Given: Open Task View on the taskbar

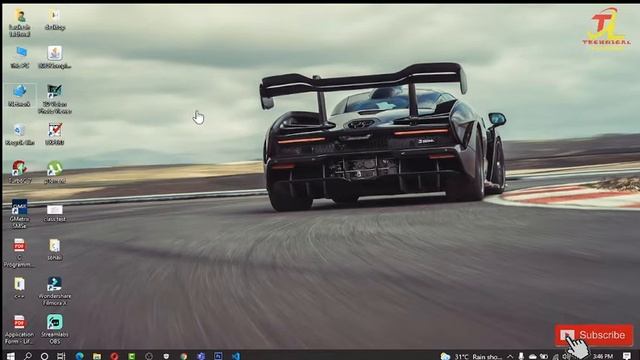Looking at the screenshot, I should [x=61, y=356].
